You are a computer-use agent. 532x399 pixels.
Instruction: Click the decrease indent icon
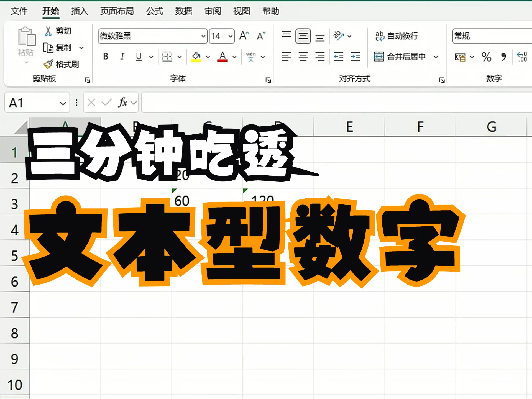(x=338, y=57)
